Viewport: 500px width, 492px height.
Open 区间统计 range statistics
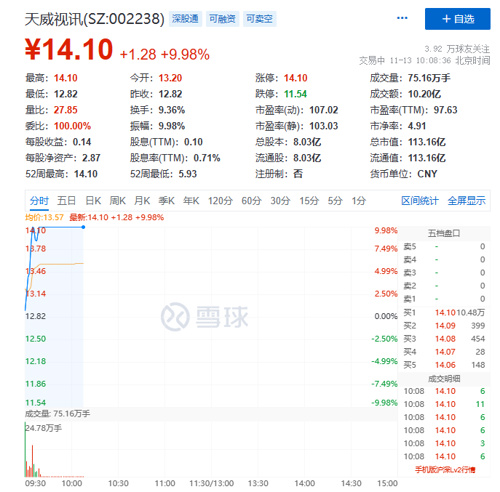point(420,201)
